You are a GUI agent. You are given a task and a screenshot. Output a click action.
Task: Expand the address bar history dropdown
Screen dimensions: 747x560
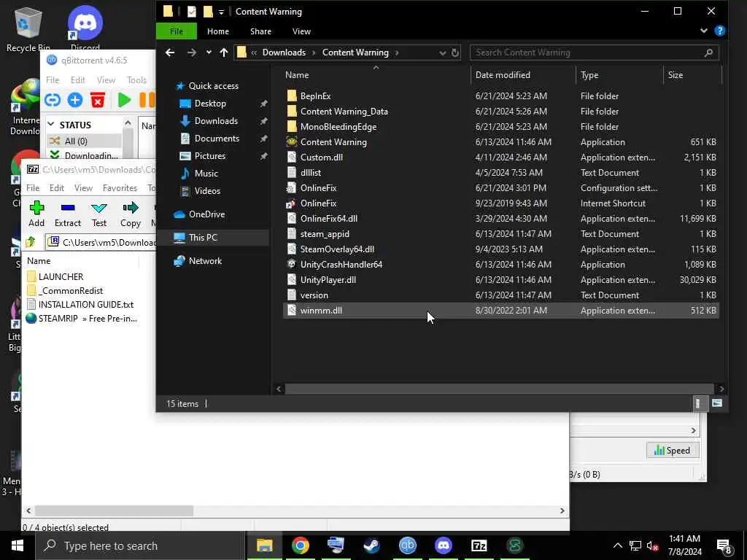coord(443,52)
